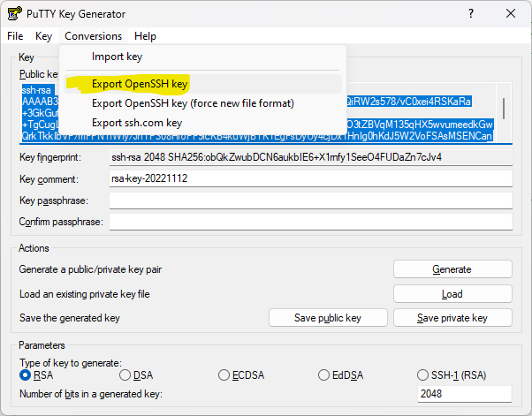Click the 'Load an existing private key file' label

[x=85, y=294]
